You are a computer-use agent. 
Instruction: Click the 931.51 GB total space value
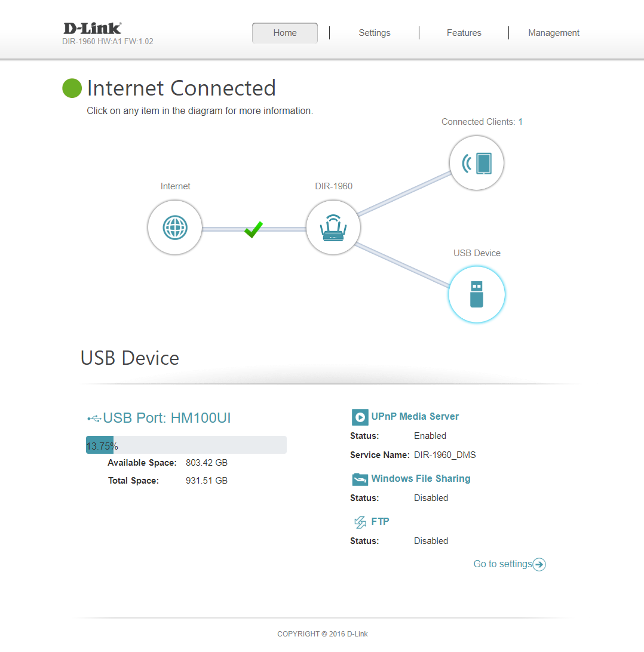pos(207,481)
